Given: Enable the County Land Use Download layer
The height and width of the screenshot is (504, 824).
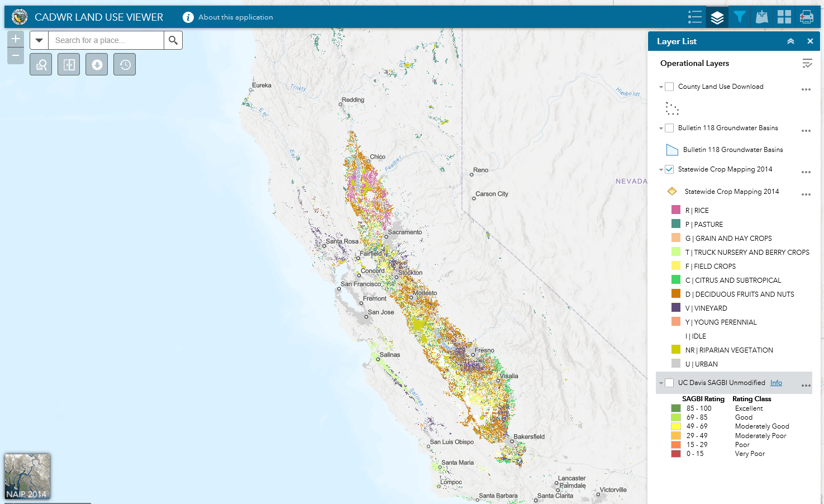Looking at the screenshot, I should click(669, 87).
